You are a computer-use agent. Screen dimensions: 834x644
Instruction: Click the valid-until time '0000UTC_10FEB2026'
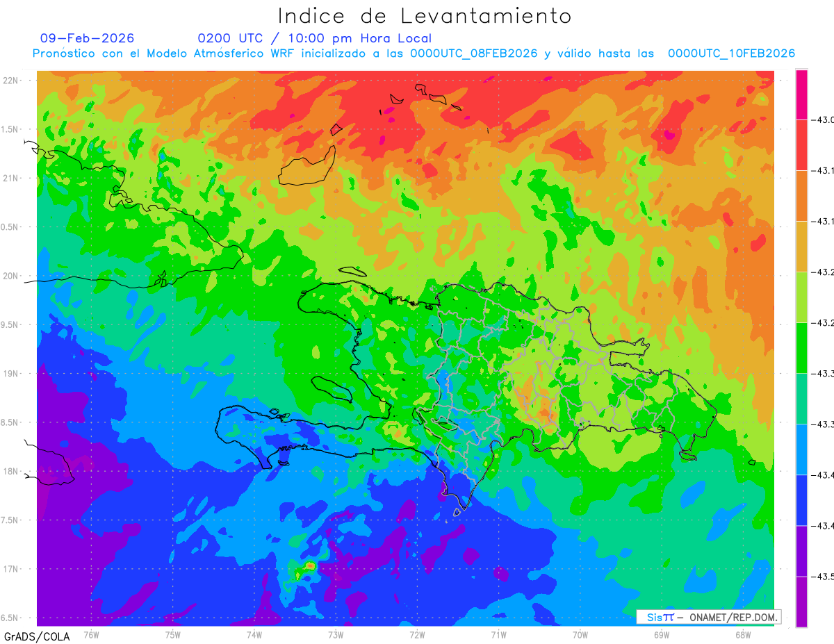click(731, 53)
